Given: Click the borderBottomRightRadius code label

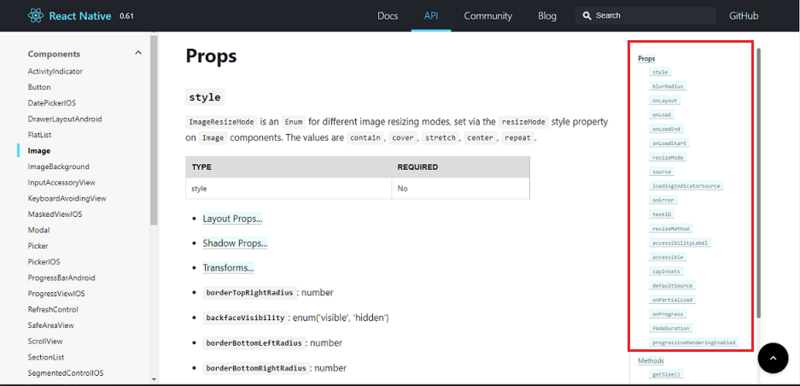Looking at the screenshot, I should 256,368.
